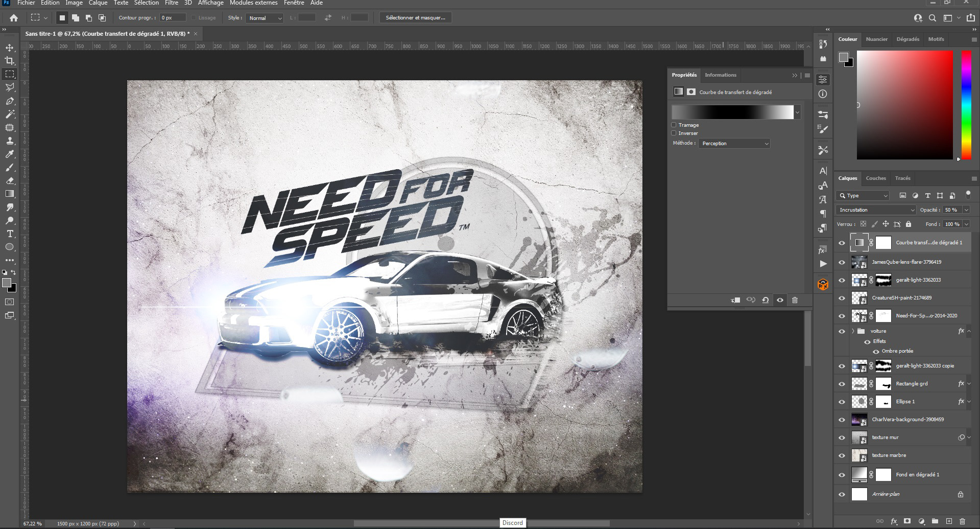Collapse effects of Rectangle grd layer

[x=969, y=384]
